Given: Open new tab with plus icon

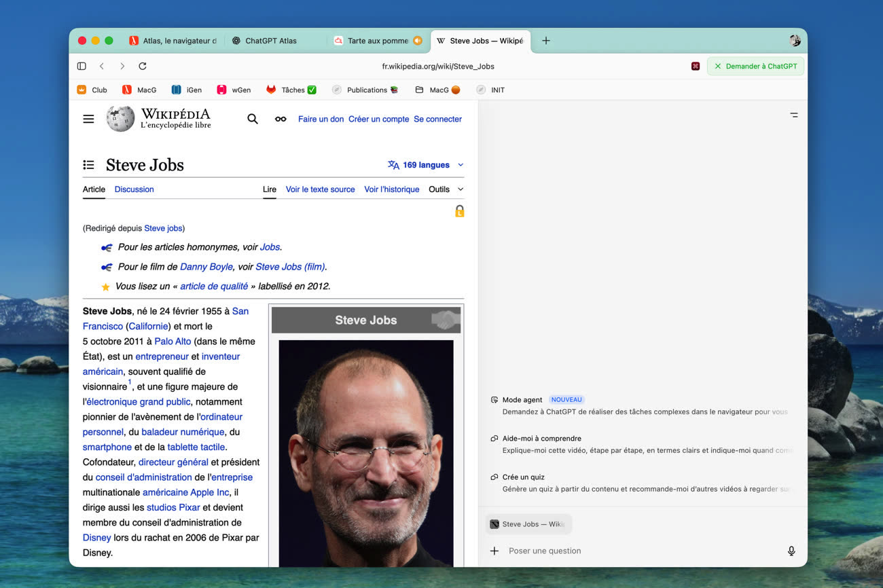Looking at the screenshot, I should tap(546, 41).
